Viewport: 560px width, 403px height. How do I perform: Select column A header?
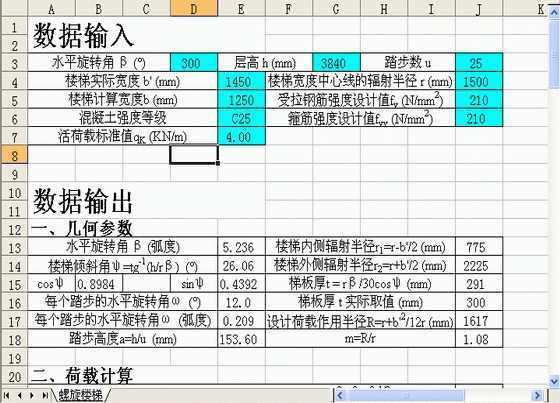pyautogui.click(x=51, y=9)
